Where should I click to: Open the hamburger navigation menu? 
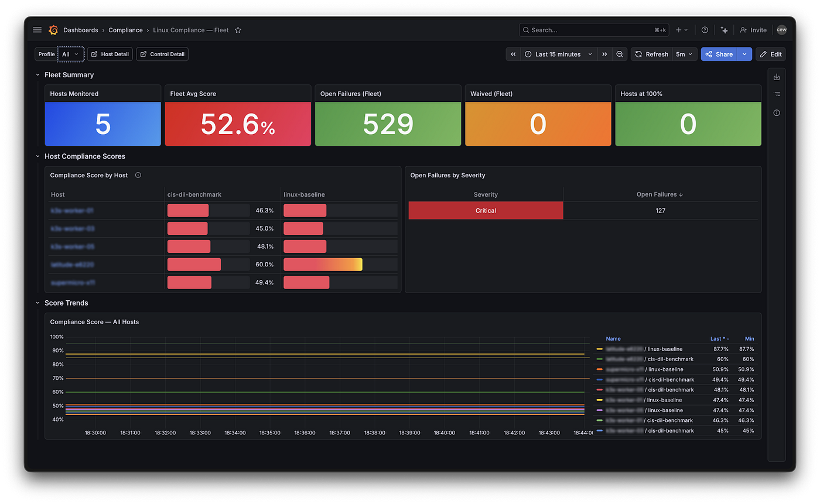(x=37, y=30)
